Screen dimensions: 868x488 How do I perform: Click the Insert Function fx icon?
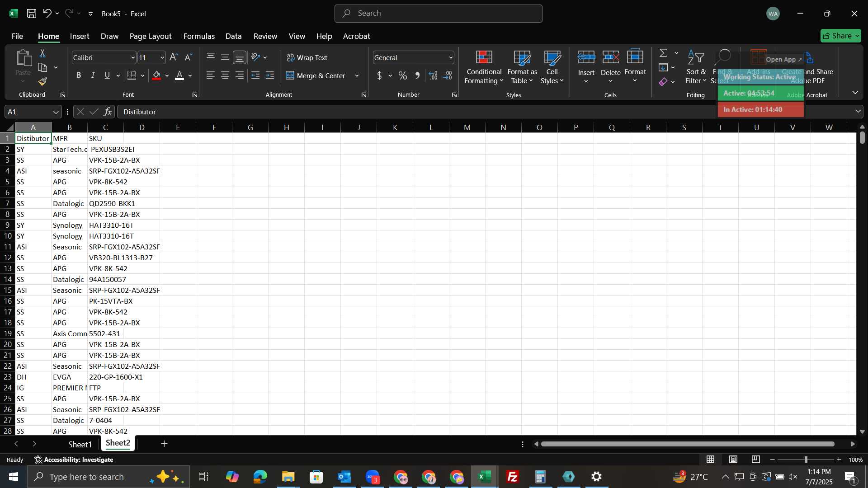[x=108, y=112]
